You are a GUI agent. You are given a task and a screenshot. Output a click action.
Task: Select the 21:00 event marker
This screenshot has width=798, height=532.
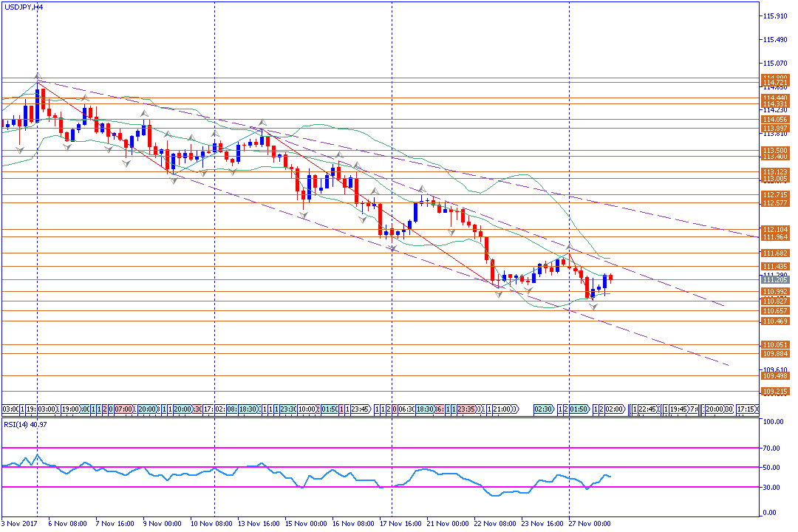502,409
